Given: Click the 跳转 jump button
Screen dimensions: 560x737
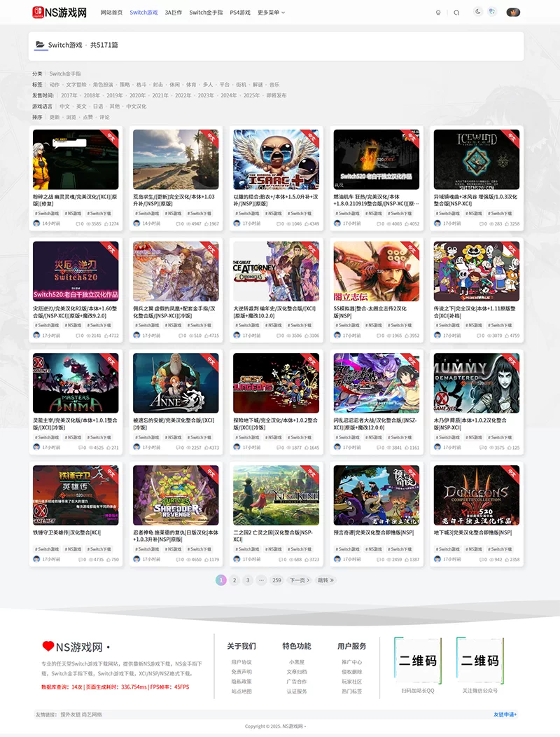Looking at the screenshot, I should coord(325,580).
